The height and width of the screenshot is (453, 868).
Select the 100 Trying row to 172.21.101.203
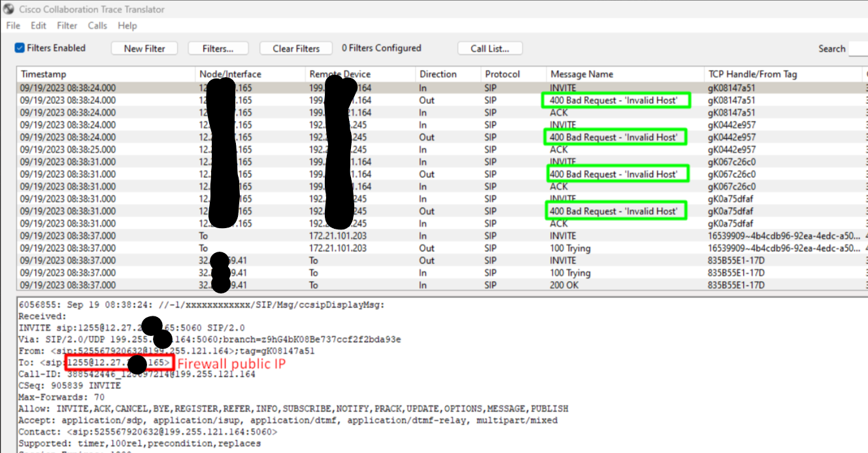[x=442, y=248]
